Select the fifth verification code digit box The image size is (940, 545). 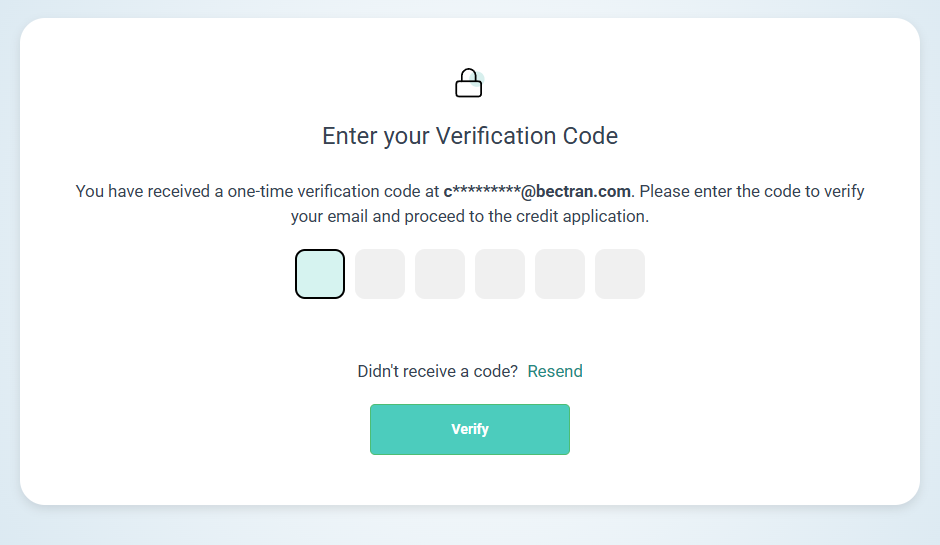tap(560, 274)
